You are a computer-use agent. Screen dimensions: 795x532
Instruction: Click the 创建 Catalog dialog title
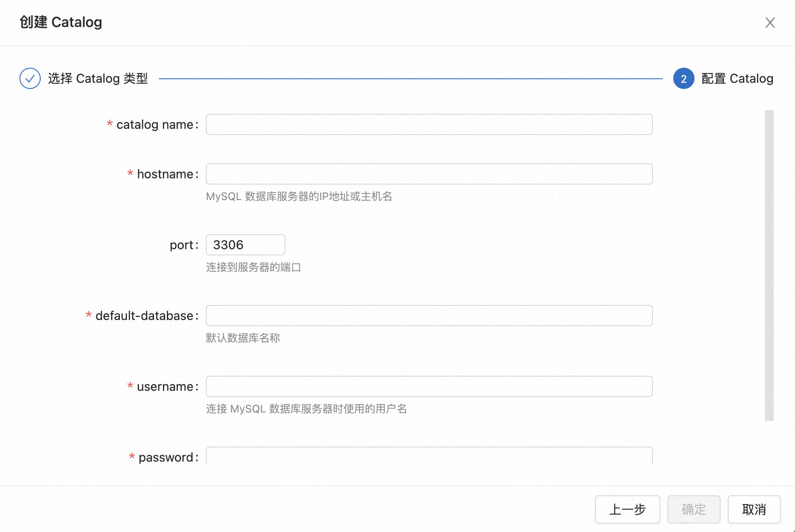61,22
